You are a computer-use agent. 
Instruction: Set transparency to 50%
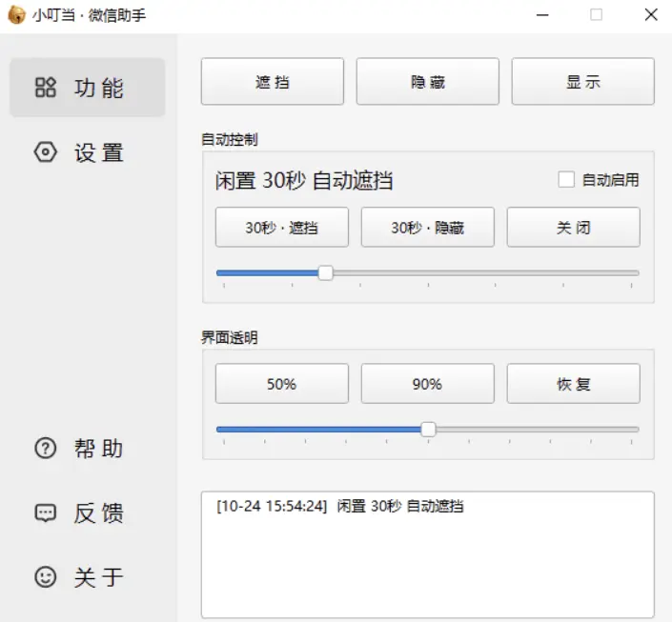(x=281, y=384)
